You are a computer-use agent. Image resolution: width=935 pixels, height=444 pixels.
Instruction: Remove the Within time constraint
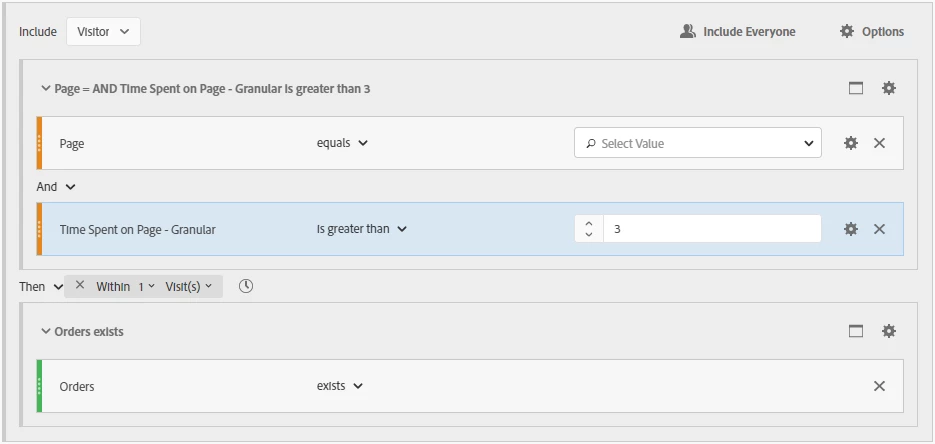point(80,285)
